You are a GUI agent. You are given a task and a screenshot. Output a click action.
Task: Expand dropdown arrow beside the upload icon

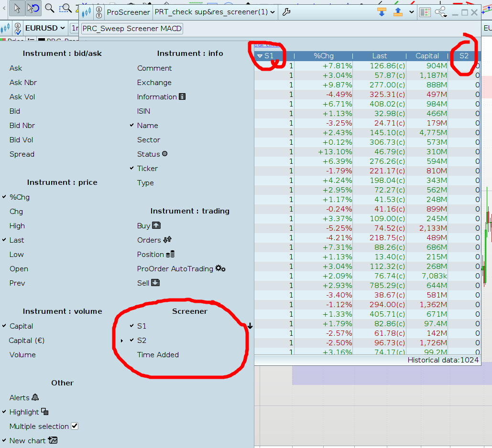(412, 12)
